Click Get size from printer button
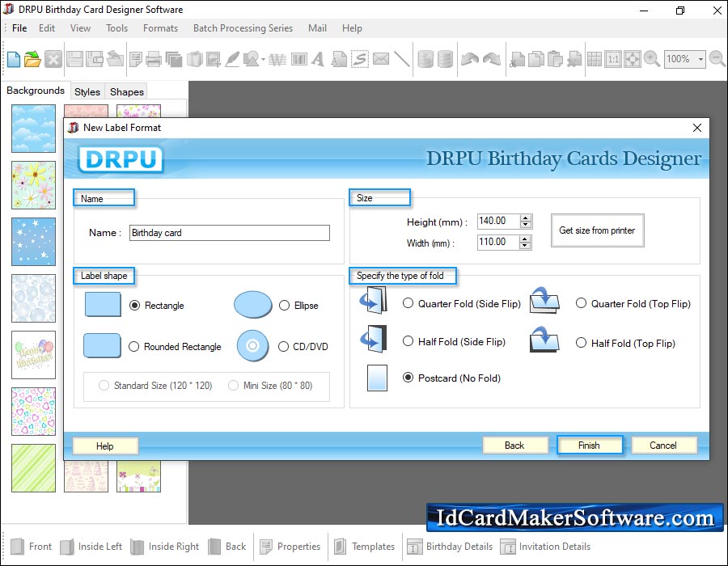 coord(597,230)
